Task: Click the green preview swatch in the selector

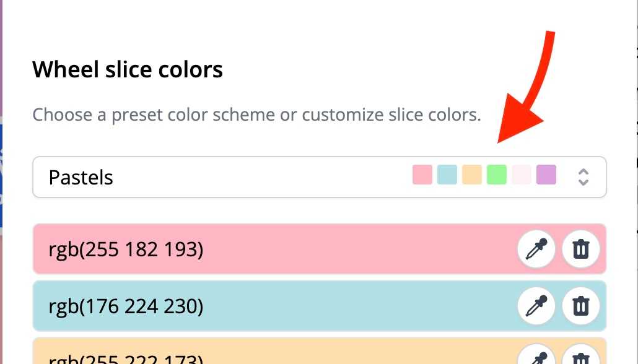Action: pyautogui.click(x=496, y=175)
